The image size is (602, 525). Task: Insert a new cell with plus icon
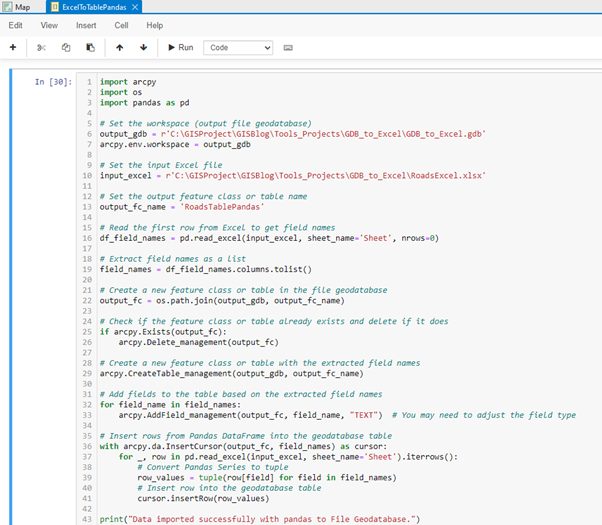(13, 47)
